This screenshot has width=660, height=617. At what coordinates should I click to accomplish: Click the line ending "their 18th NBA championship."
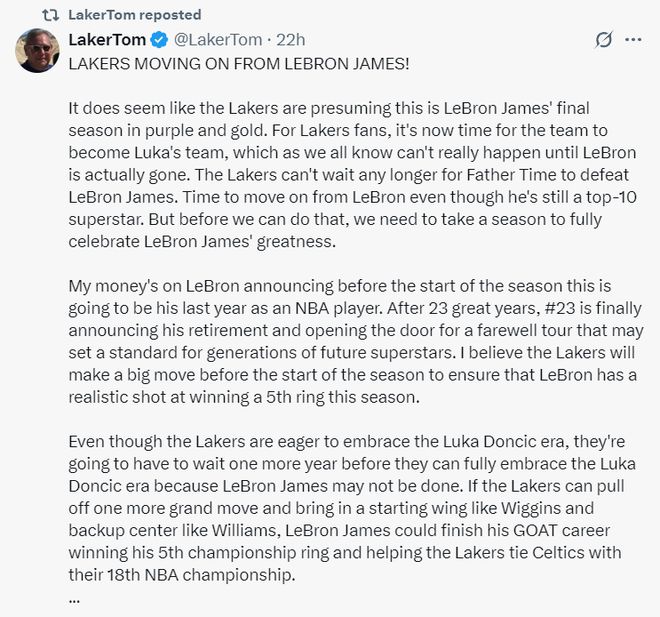pyautogui.click(x=182, y=574)
